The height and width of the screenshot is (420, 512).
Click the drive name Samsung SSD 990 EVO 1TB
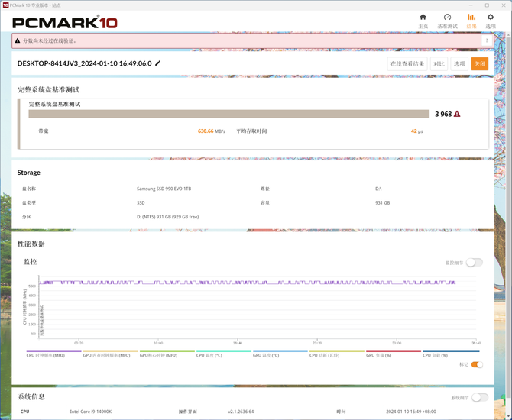[x=164, y=189]
